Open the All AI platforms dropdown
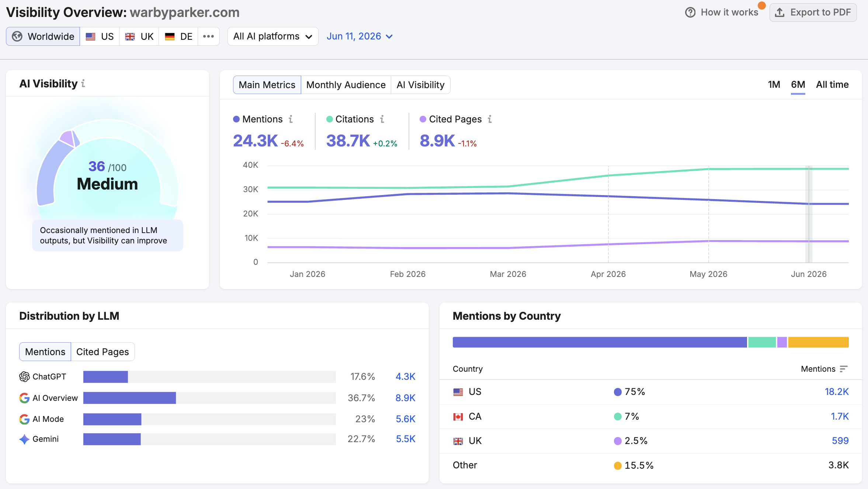The width and height of the screenshot is (868, 489). tap(273, 36)
